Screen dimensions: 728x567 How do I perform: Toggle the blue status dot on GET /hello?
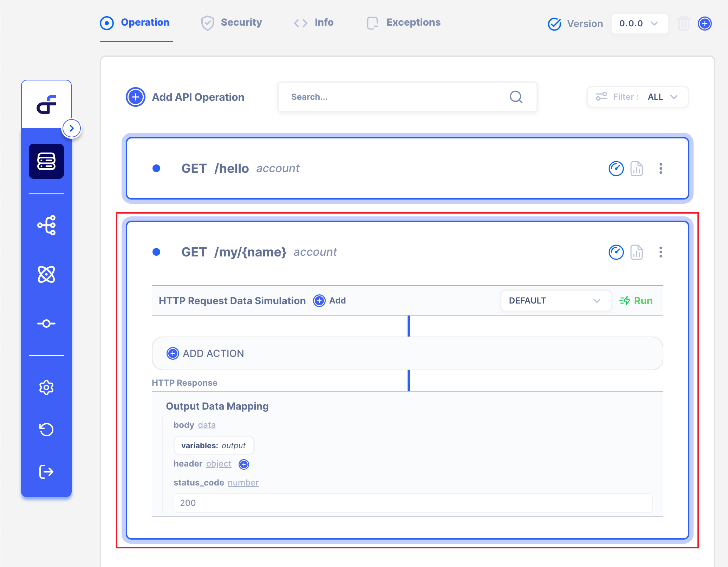click(x=157, y=168)
